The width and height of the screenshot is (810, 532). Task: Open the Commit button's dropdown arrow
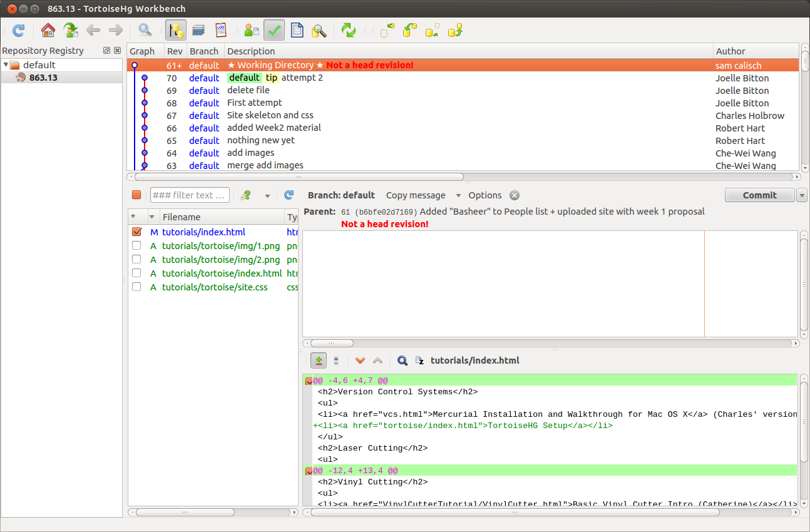point(802,195)
